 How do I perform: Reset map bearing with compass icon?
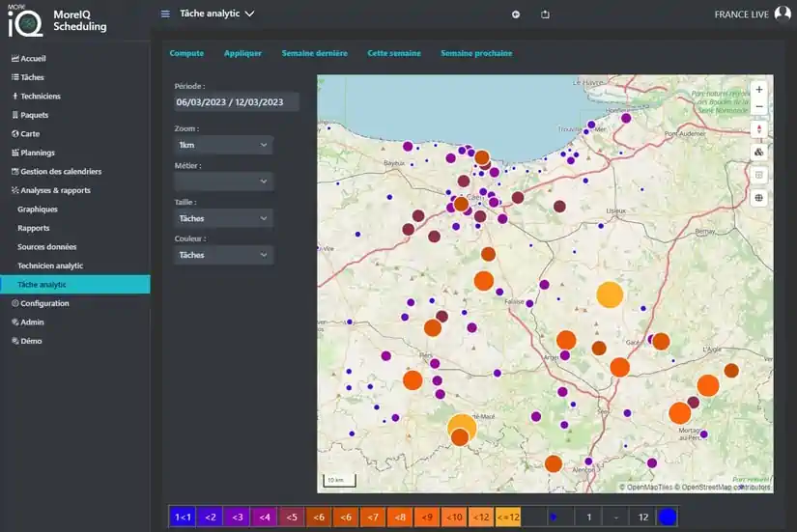pos(759,129)
